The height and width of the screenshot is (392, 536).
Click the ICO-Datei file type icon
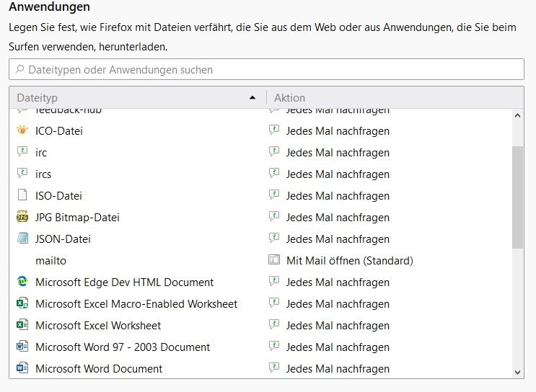point(22,131)
